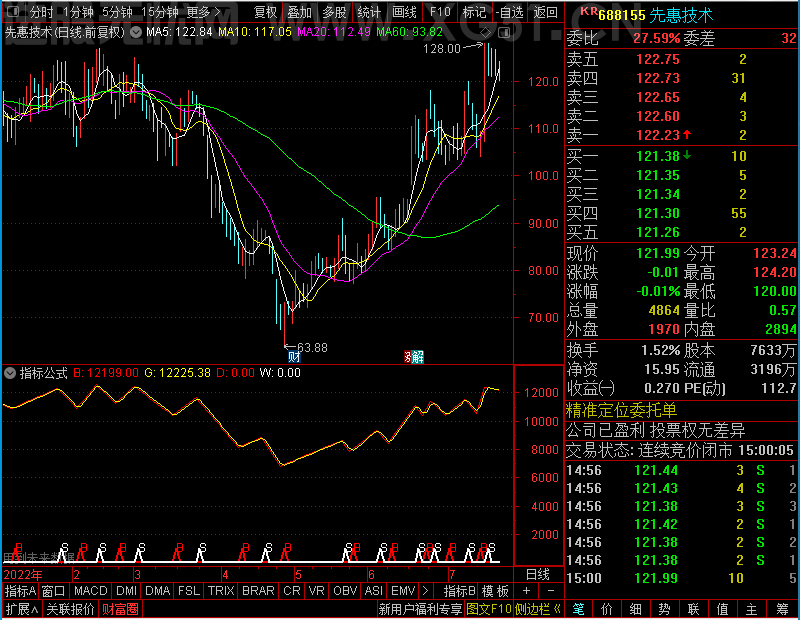This screenshot has width=800, height=620.
Task: Click the panel layout icon before 分时
Action: pos(13,11)
